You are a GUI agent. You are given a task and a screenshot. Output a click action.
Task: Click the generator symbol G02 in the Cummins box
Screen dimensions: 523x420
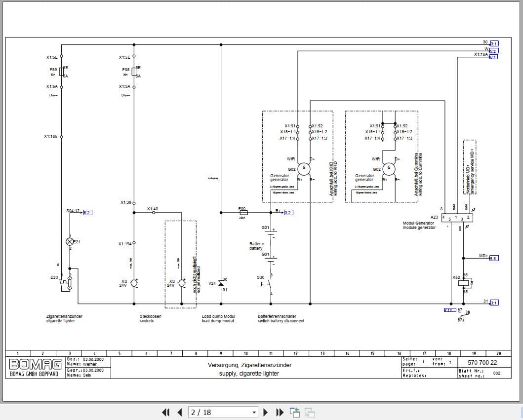389,169
